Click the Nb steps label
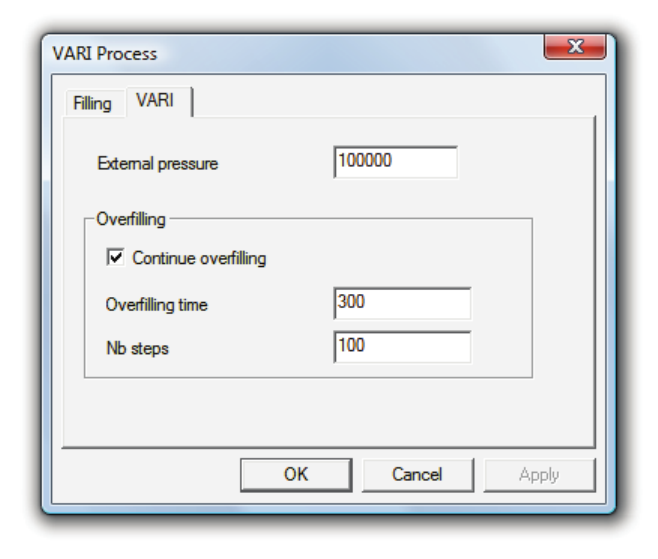Viewport: 658px width, 559px height. tap(137, 348)
